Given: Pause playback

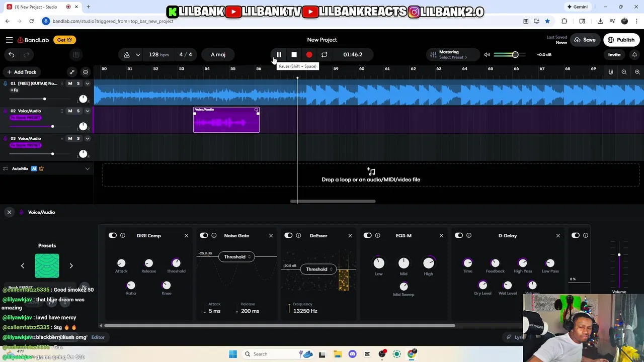Looking at the screenshot, I should pos(279,54).
